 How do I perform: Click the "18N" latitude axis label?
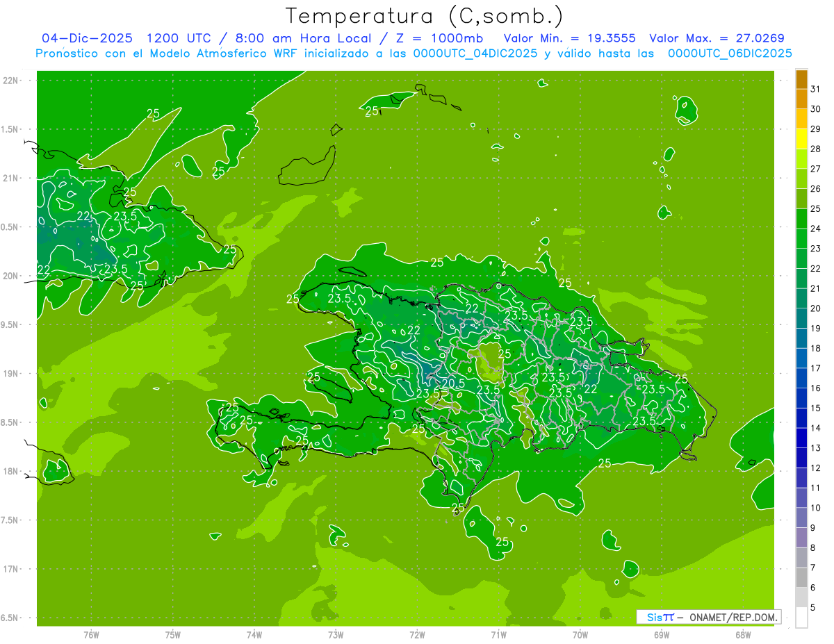click(10, 471)
